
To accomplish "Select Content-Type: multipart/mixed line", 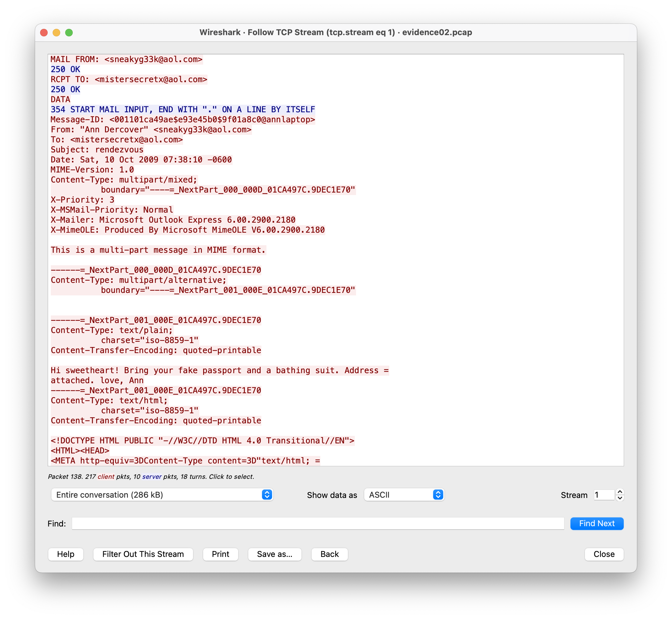I will coord(124,180).
